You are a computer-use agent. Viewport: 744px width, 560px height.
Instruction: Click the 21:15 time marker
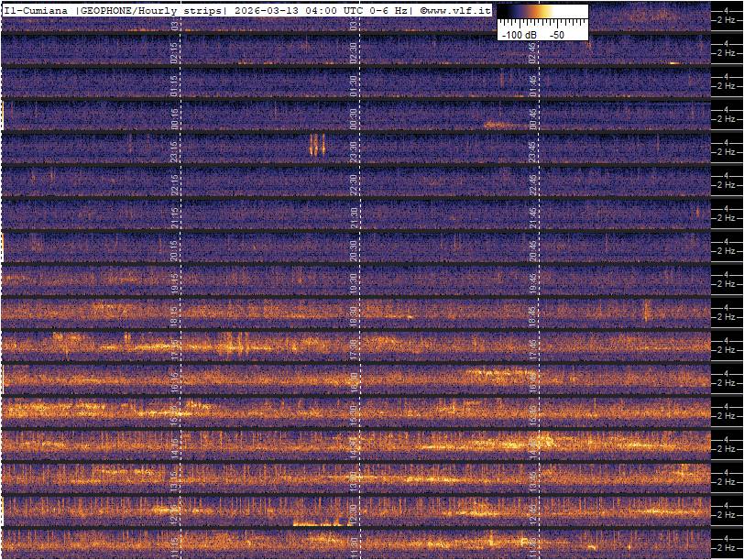174,217
